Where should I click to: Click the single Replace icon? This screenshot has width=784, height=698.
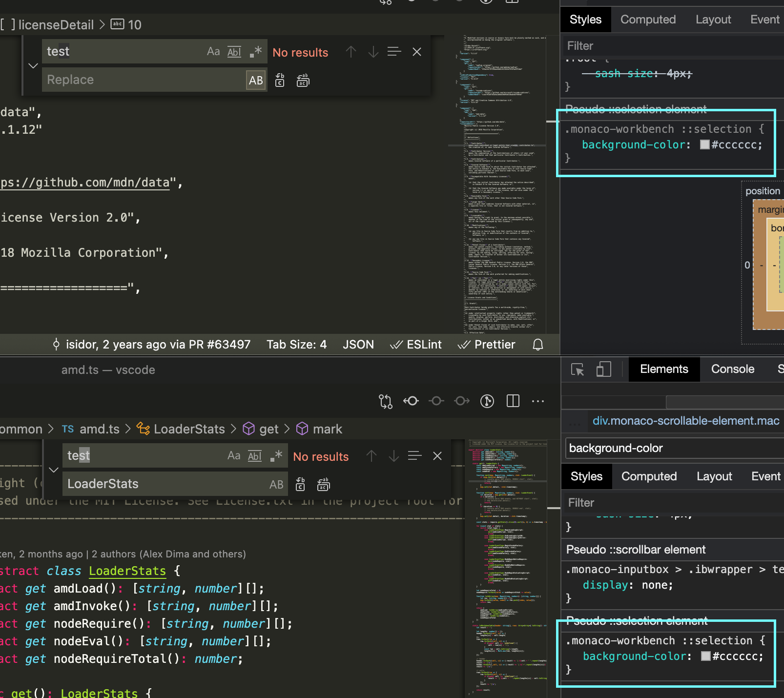pyautogui.click(x=279, y=80)
